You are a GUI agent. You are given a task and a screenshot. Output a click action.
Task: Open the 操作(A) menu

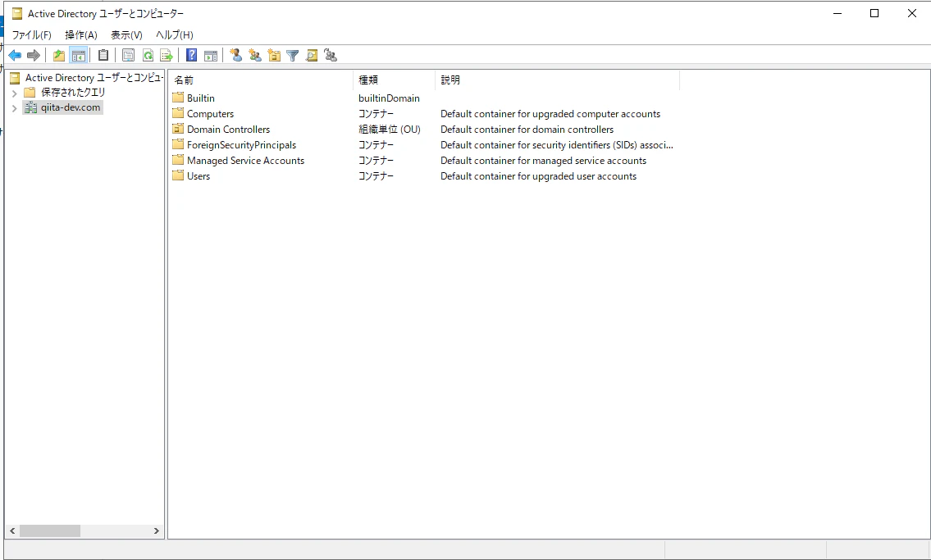81,35
